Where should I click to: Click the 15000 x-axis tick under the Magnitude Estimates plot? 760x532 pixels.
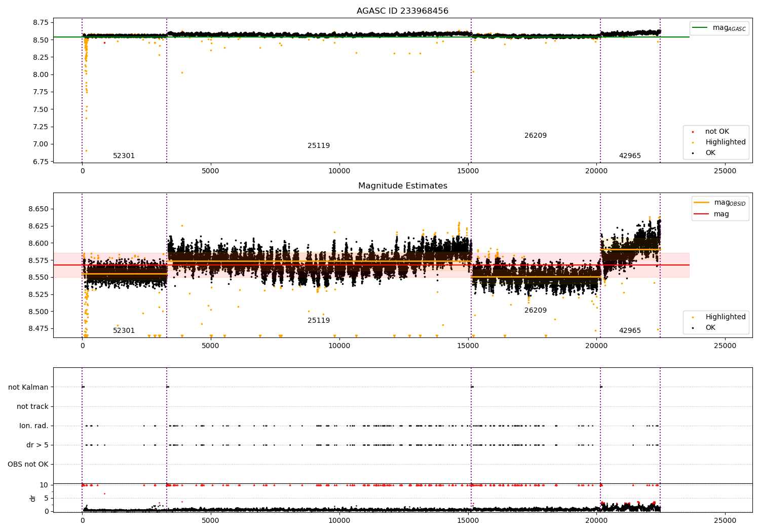(468, 346)
